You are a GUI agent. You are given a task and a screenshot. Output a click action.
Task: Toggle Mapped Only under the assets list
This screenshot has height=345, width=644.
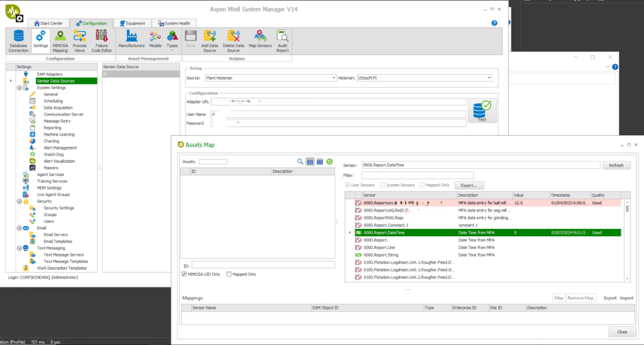click(x=229, y=274)
